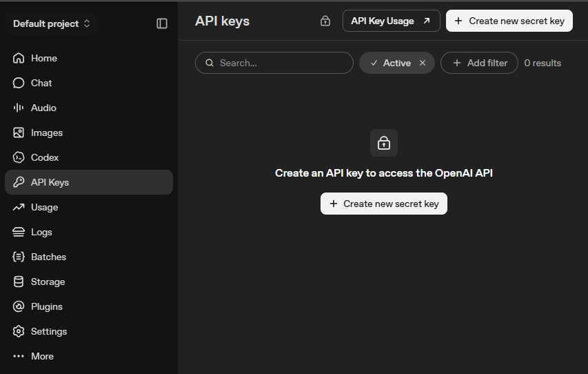Screen dimensions: 588x374
Task: Focus the Search input field
Action: coord(274,63)
